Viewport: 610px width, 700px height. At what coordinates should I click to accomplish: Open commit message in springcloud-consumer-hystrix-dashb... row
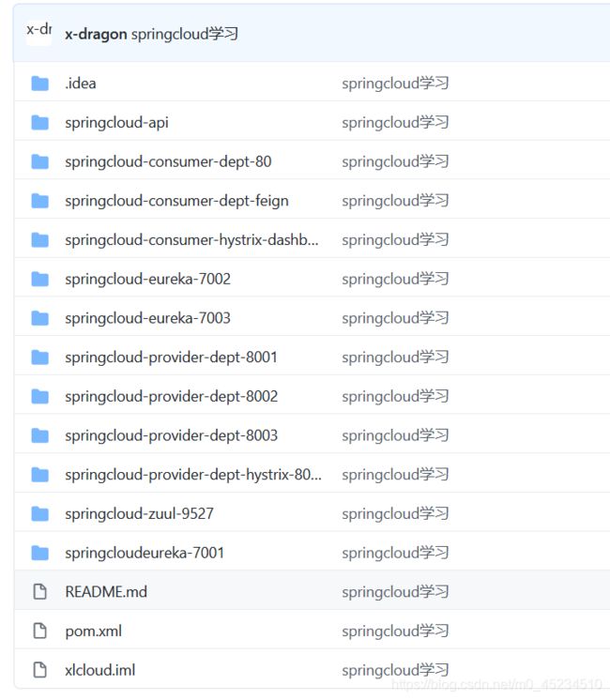395,240
